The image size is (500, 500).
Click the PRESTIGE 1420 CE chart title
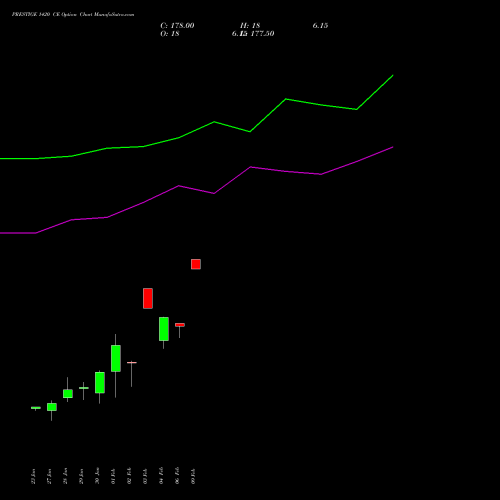click(73, 15)
